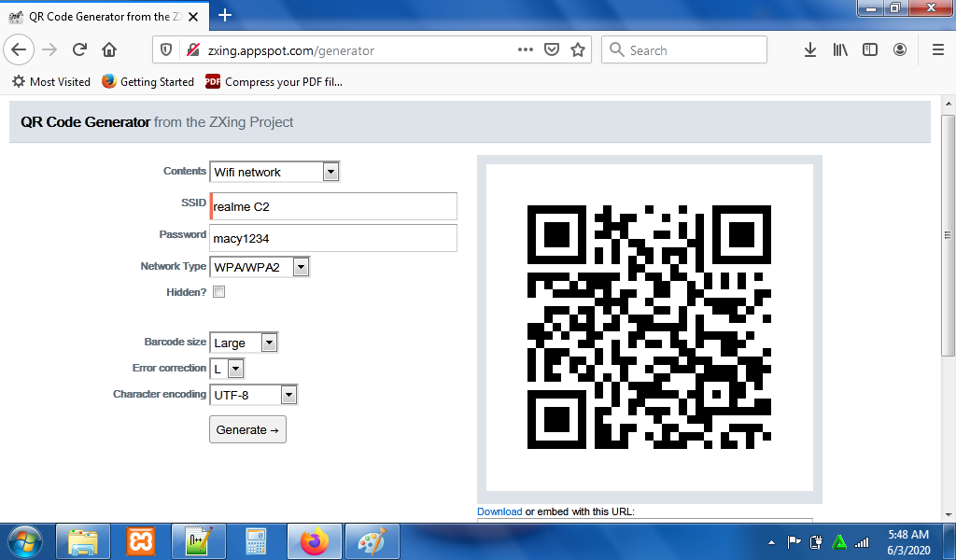This screenshot has width=956, height=560.
Task: Open the Firefox downloads panel
Action: [809, 49]
